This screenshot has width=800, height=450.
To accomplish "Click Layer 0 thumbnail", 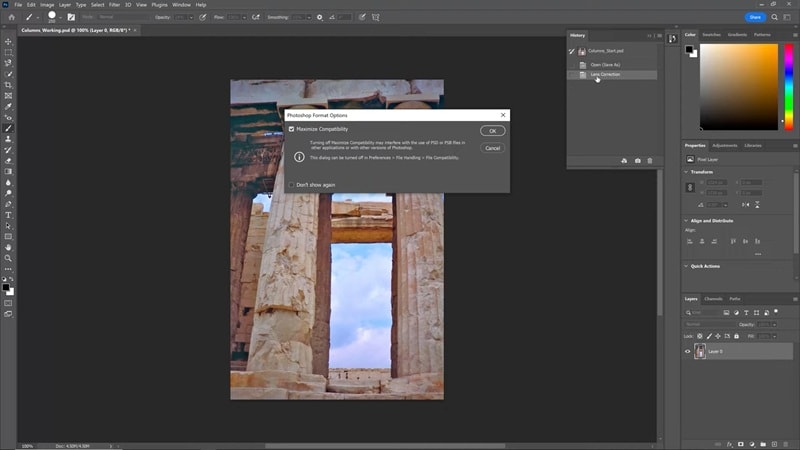I will 700,351.
